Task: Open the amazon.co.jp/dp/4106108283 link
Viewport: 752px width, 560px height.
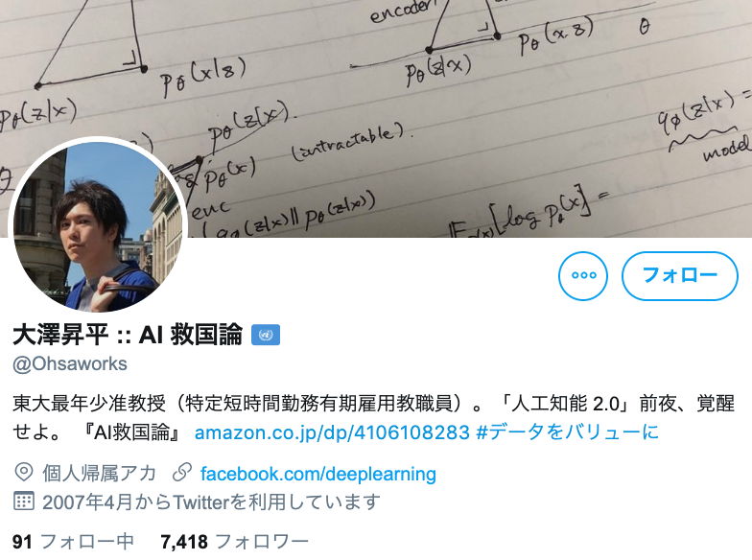Action: click(332, 432)
